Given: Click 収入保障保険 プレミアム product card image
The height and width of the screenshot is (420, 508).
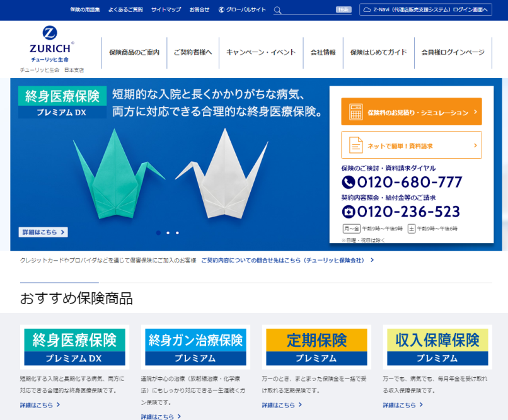Looking at the screenshot, I should pos(437,347).
